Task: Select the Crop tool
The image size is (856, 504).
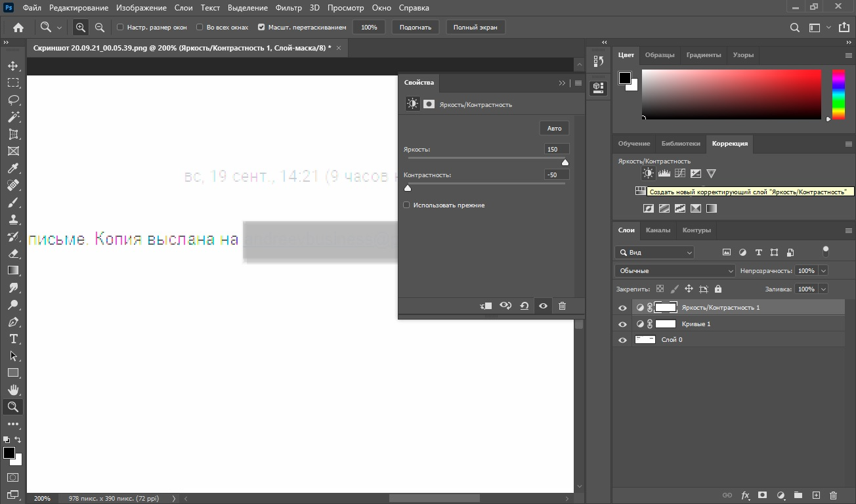Action: [13, 134]
